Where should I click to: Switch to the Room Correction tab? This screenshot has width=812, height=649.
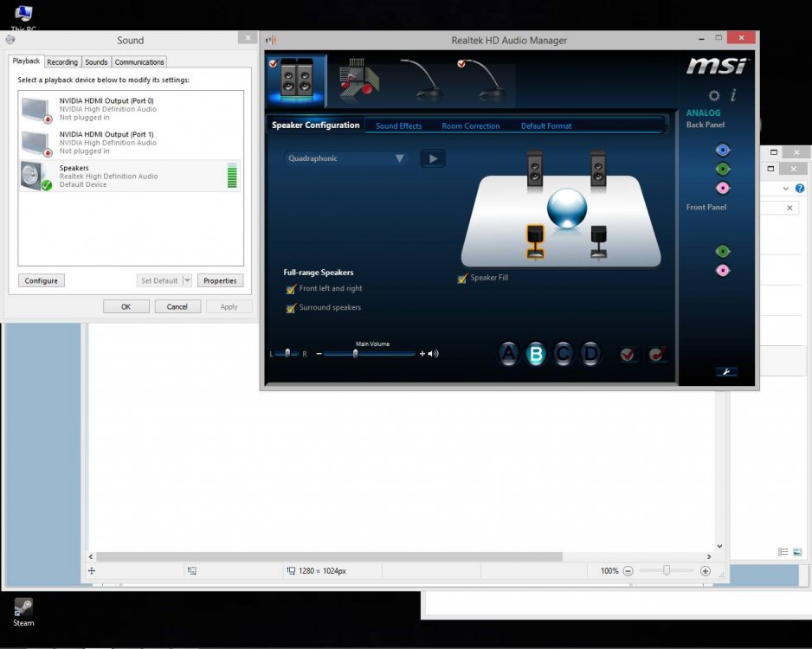pyautogui.click(x=470, y=125)
